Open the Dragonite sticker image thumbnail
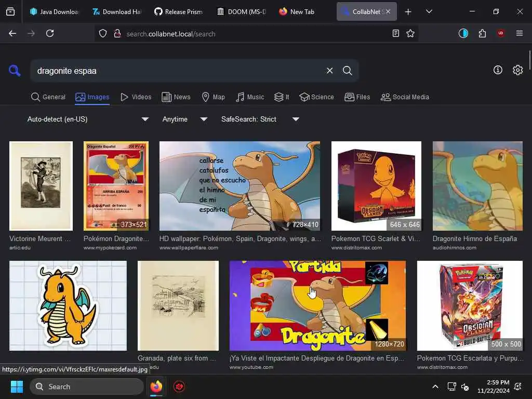The width and height of the screenshot is (532, 399). click(x=68, y=305)
